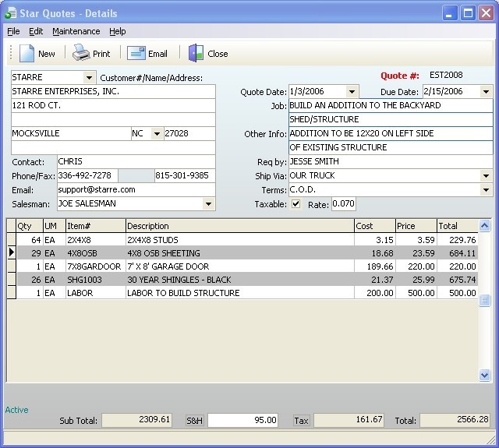Open the Maintenance menu
Viewport: 499px width, 448px height.
click(x=76, y=31)
